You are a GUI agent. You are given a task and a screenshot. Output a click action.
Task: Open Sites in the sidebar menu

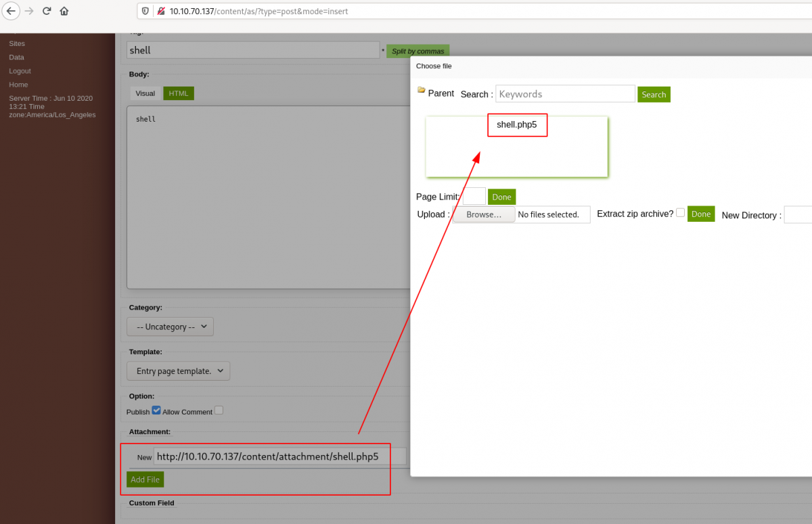[17, 43]
